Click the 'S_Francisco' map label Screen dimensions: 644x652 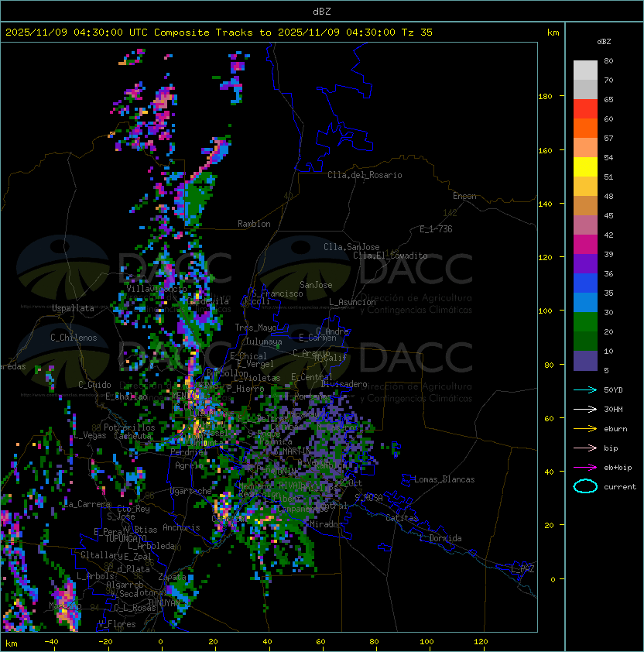click(x=277, y=293)
